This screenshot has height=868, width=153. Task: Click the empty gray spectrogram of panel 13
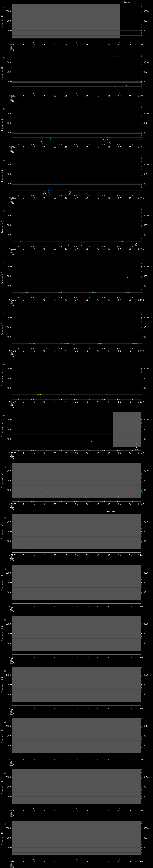pos(76,633)
